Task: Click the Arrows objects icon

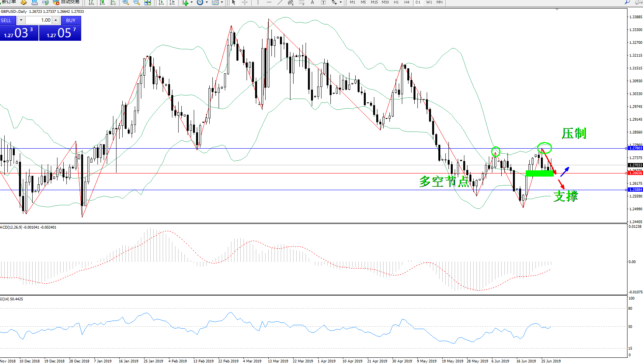Action: coord(334,2)
